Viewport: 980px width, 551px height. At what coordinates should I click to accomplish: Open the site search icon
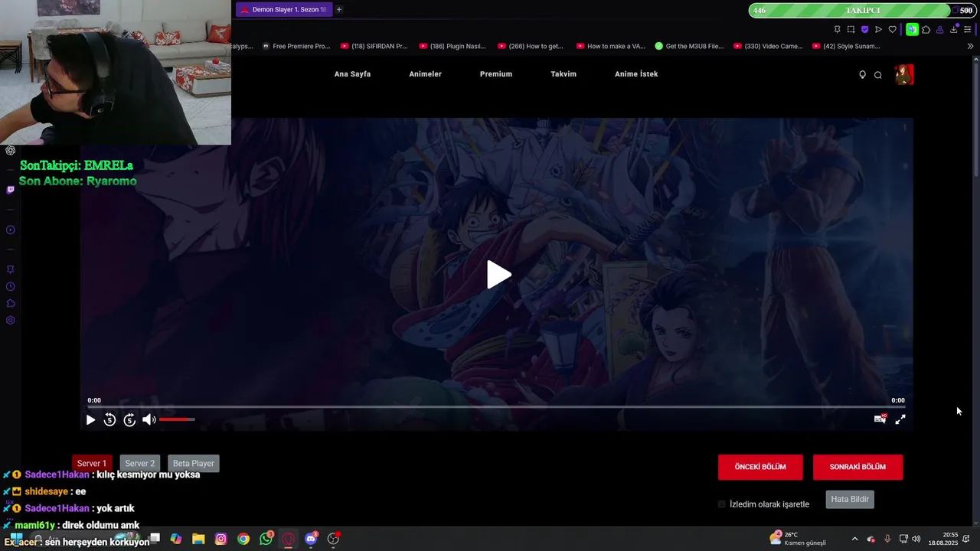click(878, 75)
